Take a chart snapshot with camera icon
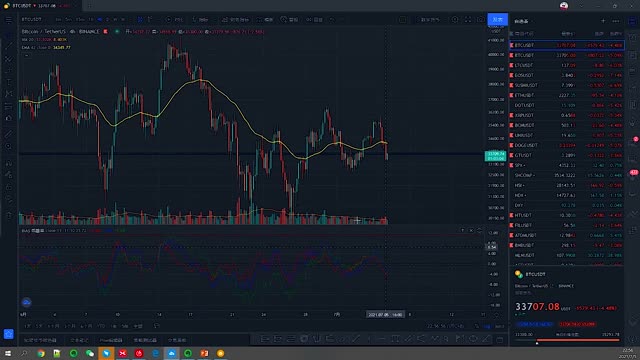 pos(480,20)
